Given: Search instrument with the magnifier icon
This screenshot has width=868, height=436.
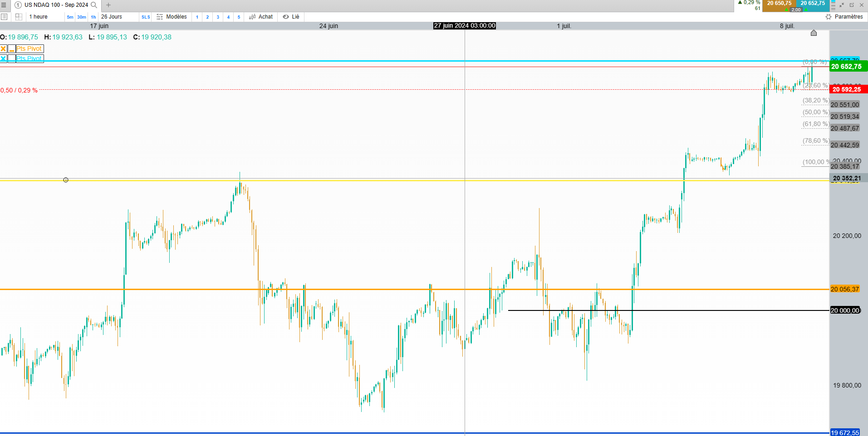Looking at the screenshot, I should pyautogui.click(x=94, y=5).
